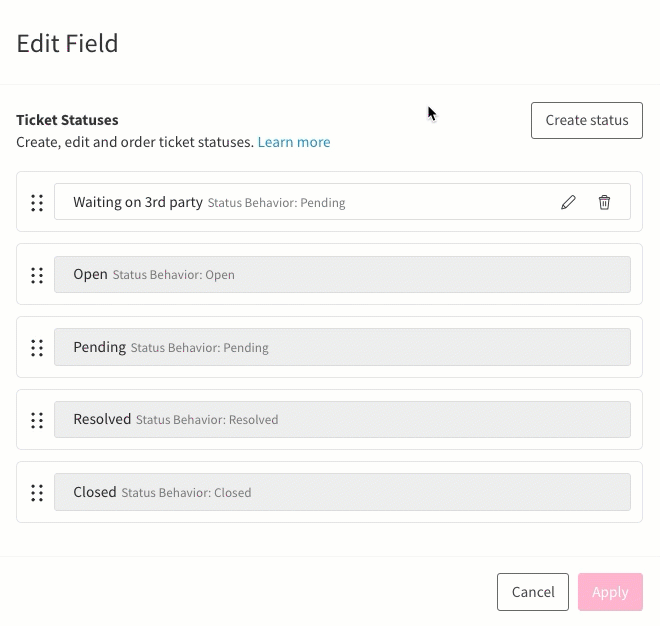Click the drag handle beside Pending status
The height and width of the screenshot is (626, 660).
[x=37, y=348]
